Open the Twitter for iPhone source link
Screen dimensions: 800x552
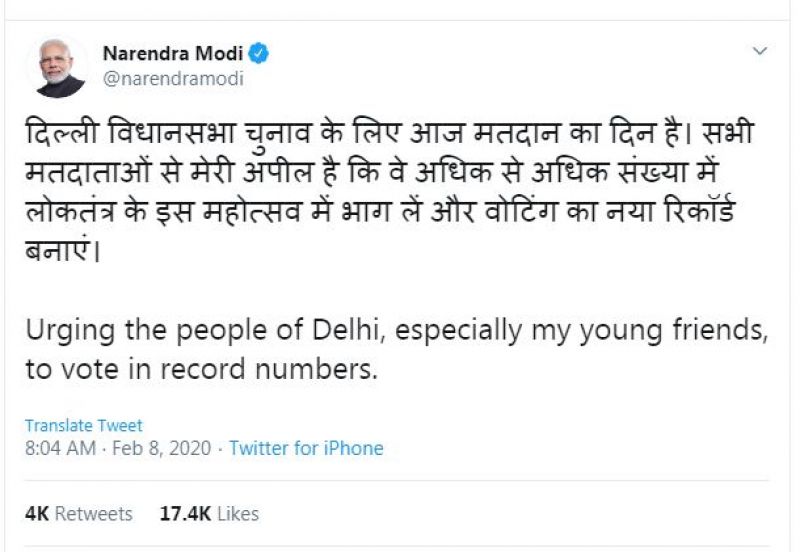pyautogui.click(x=306, y=448)
